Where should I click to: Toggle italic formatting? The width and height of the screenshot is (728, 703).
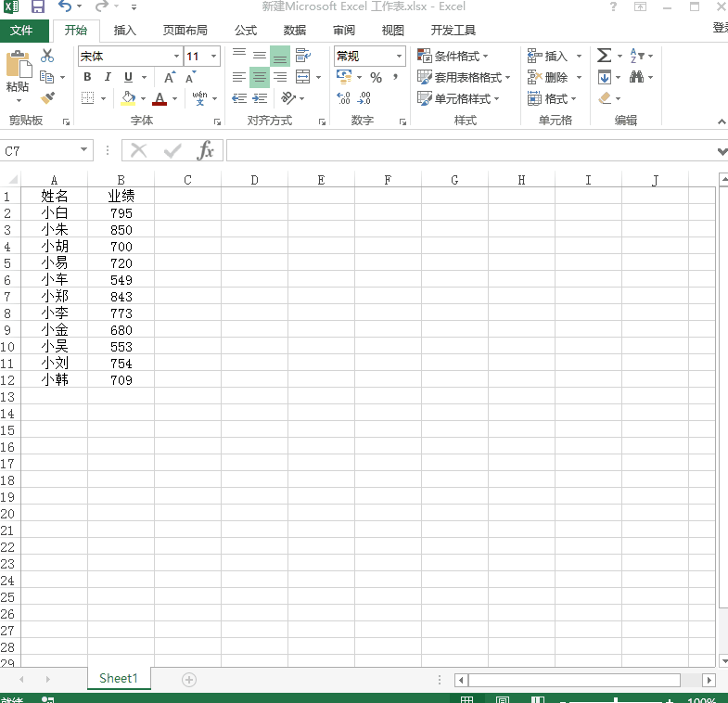coord(108,77)
